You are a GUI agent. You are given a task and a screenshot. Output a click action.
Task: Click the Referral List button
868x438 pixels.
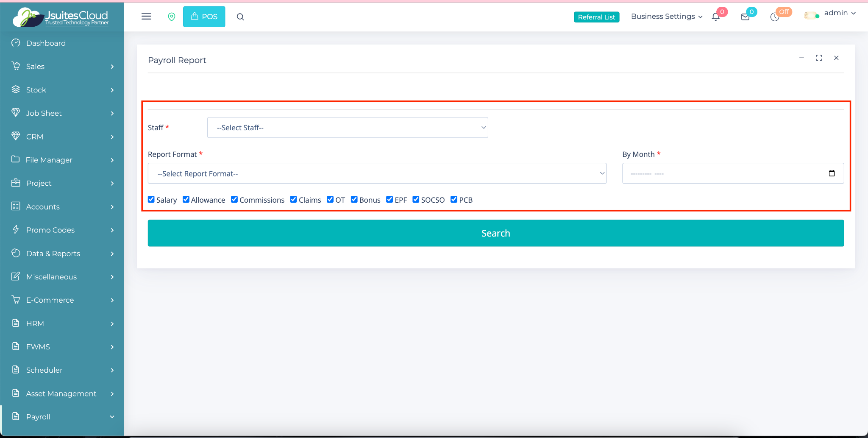(x=596, y=17)
